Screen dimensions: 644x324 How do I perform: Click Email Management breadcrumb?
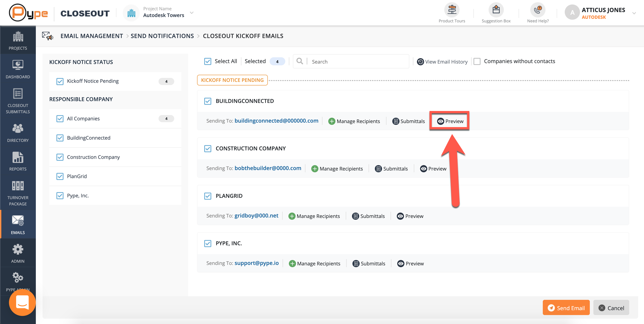pos(92,36)
